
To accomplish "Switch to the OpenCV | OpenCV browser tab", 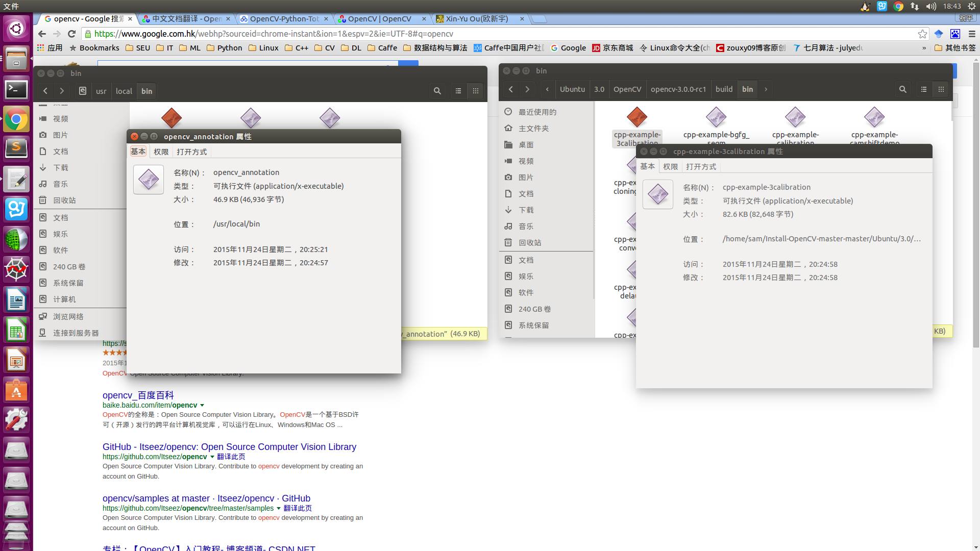I will coord(379,19).
